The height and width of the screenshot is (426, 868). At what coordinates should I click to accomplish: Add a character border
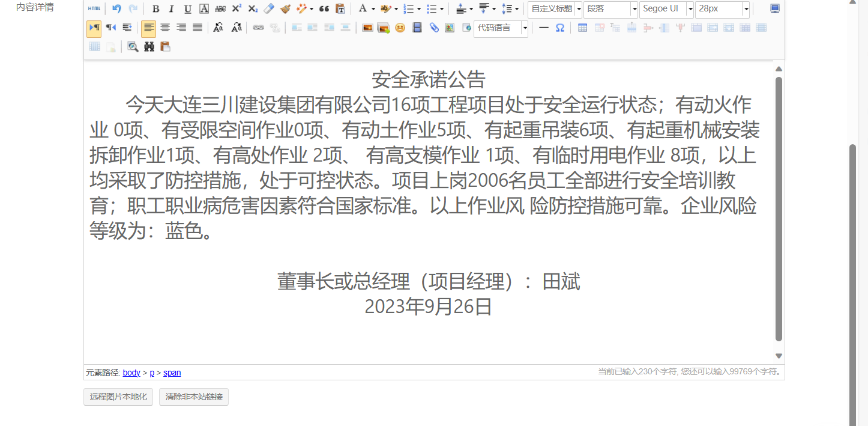coord(204,9)
